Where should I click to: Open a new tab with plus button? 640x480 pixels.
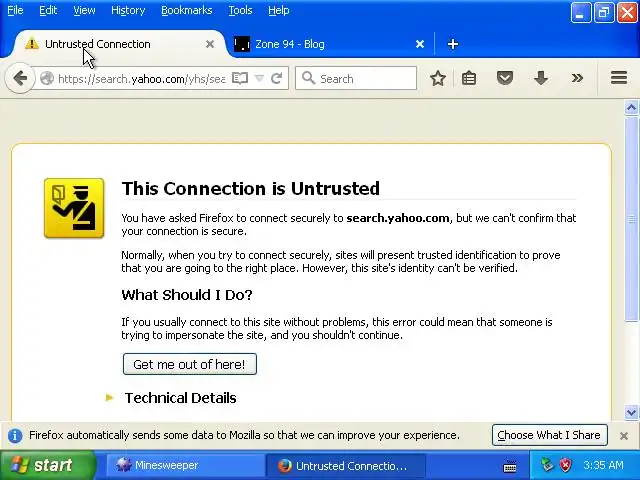pos(453,44)
